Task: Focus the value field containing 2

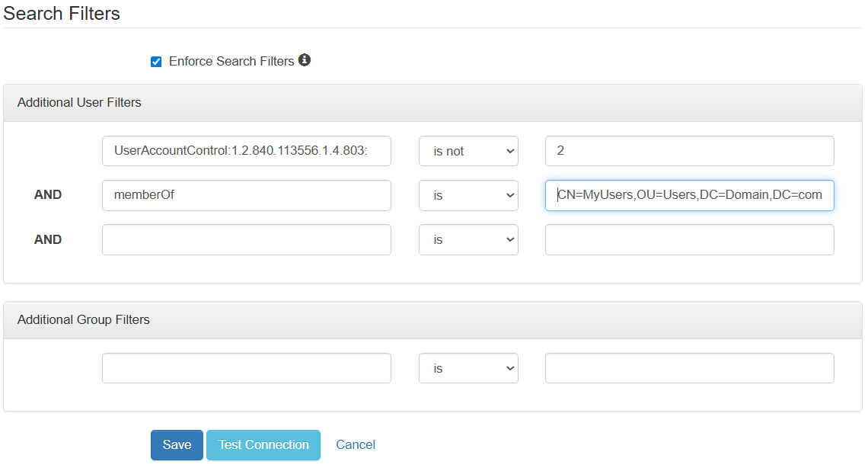Action: (x=689, y=151)
